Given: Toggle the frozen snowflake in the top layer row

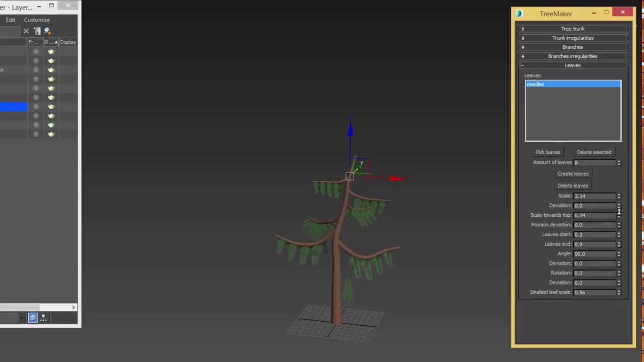Looking at the screenshot, I should click(x=36, y=51).
